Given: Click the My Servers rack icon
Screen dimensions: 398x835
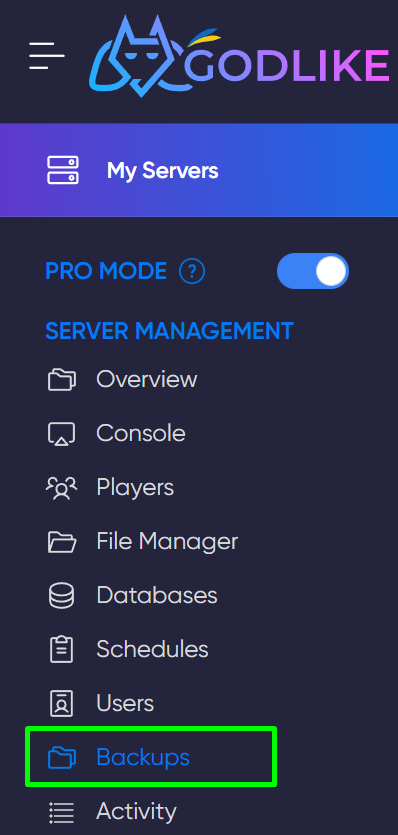Looking at the screenshot, I should tap(63, 170).
